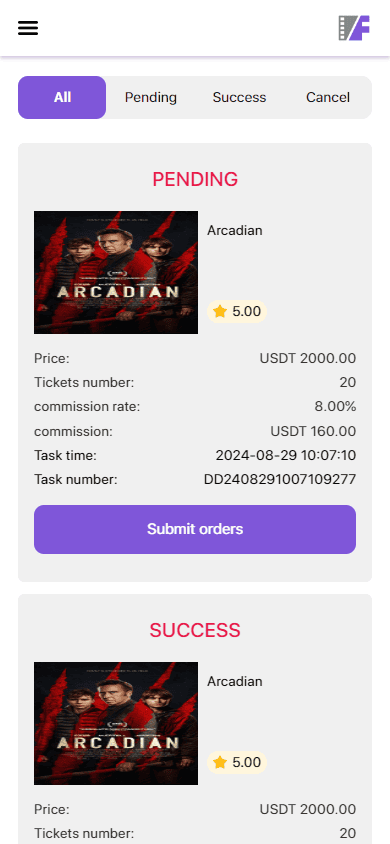Viewport: 390px width, 844px height.
Task: Click the SUCCESS status heading
Action: 195,630
